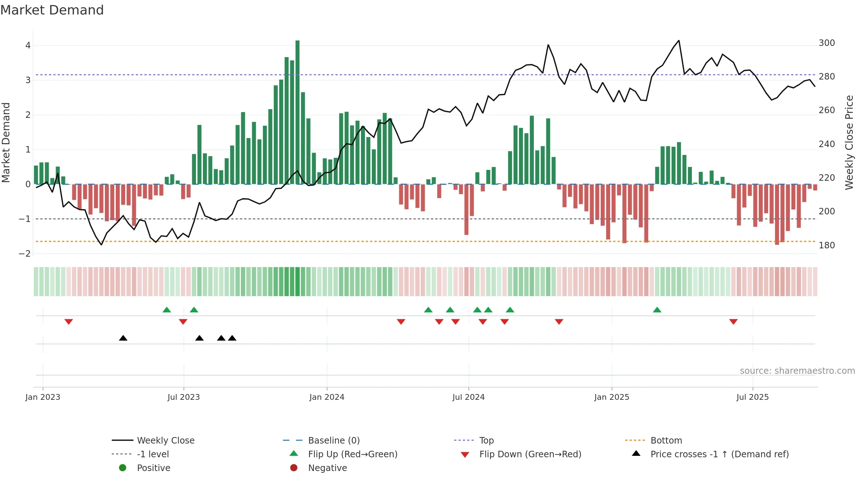Click the Weekly Close Price axis label
868x488 pixels.
[849, 142]
